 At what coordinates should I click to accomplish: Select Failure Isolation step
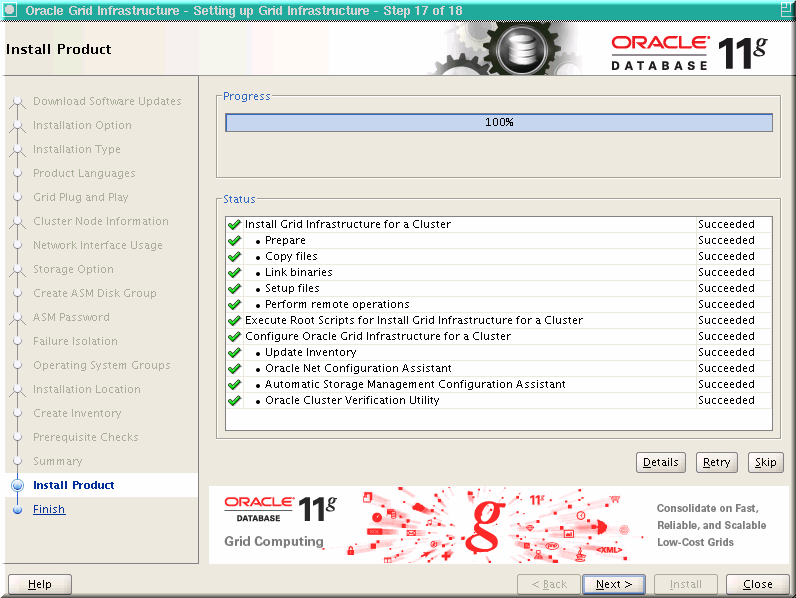tap(75, 341)
